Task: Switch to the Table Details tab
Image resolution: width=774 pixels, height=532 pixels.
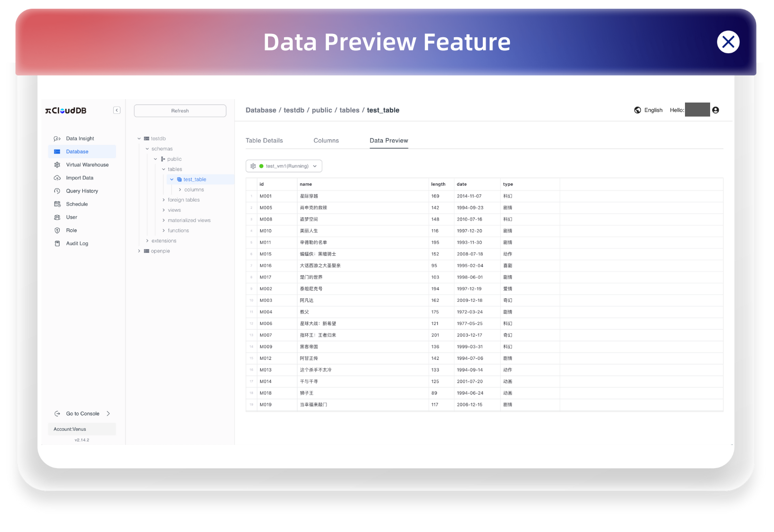Action: 264,141
